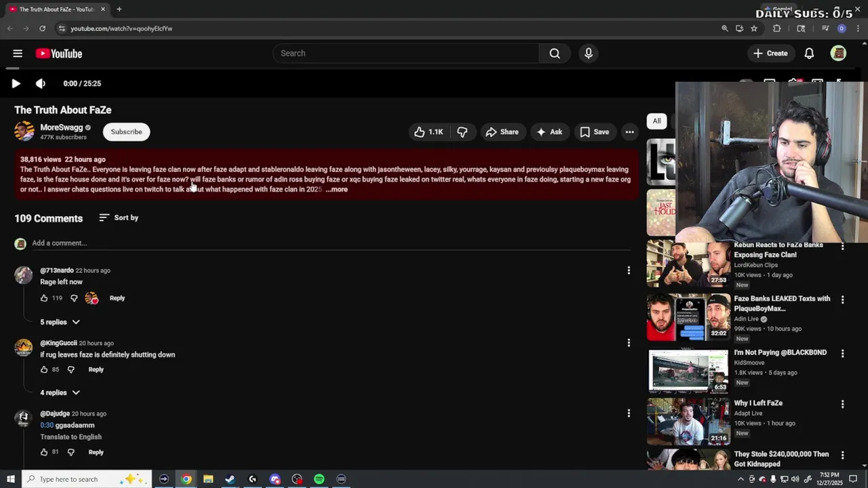Image resolution: width=868 pixels, height=488 pixels.
Task: Dislike the video
Action: coord(462,132)
